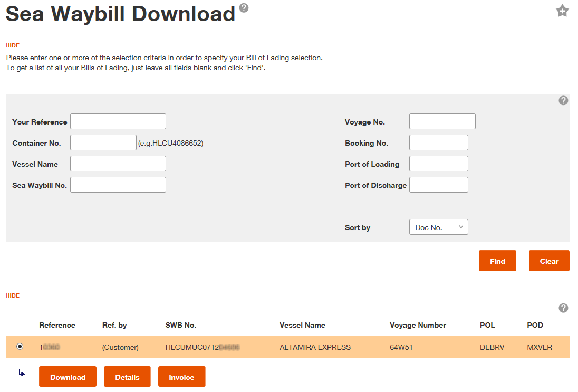Click help icon above results table
This screenshot has height=392, width=578.
pos(563,308)
